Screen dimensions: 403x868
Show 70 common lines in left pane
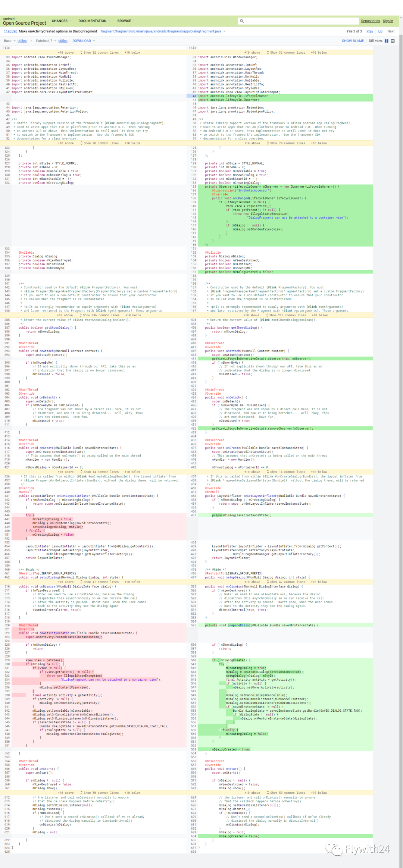(100, 143)
